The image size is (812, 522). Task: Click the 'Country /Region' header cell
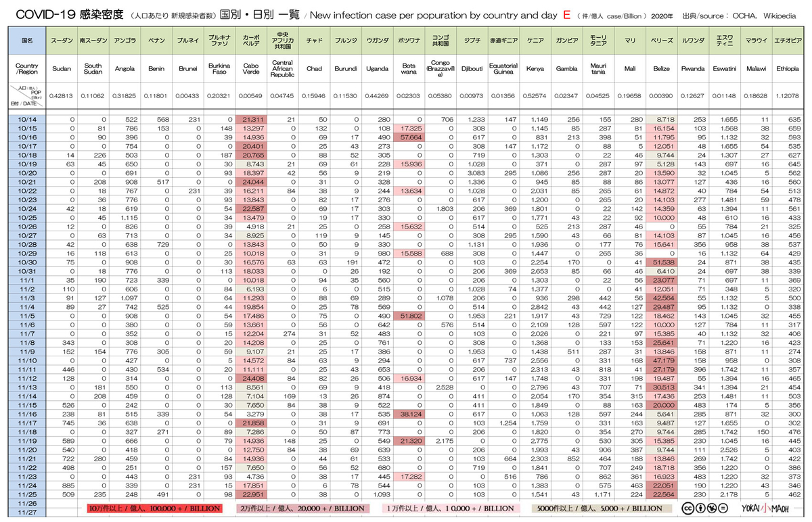tap(28, 69)
